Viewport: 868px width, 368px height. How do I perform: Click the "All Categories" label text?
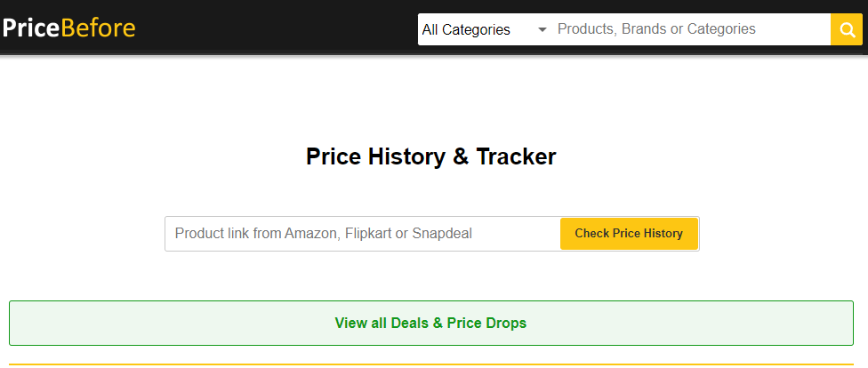[x=466, y=29]
